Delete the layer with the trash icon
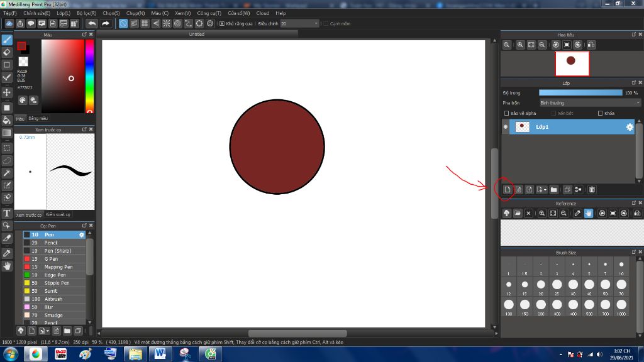Screen dimensions: 644x362 (592, 190)
